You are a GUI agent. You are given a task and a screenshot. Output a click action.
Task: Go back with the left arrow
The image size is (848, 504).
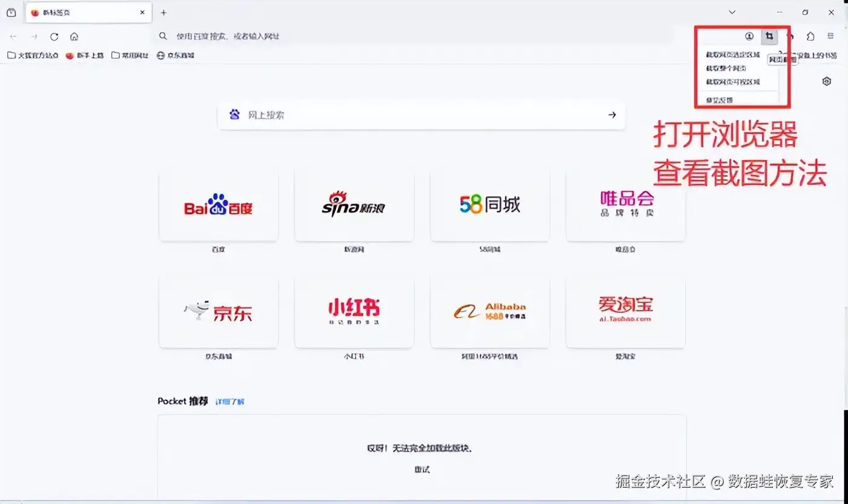coord(13,36)
